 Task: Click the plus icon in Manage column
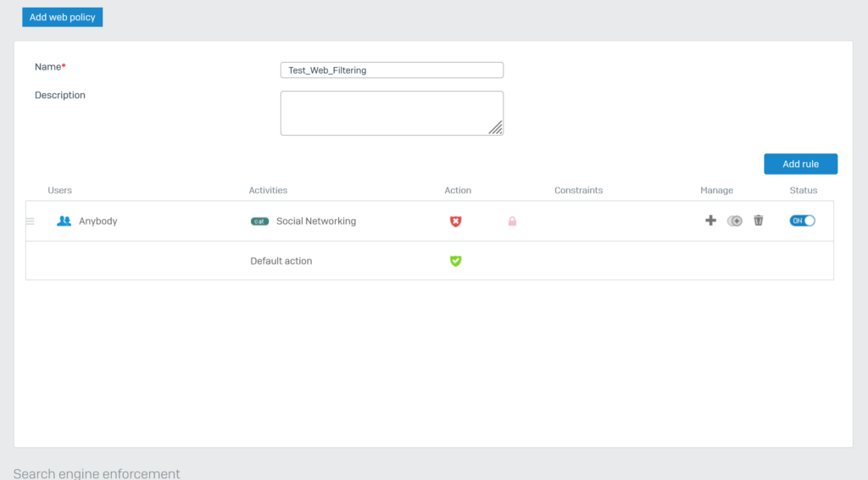click(x=710, y=220)
